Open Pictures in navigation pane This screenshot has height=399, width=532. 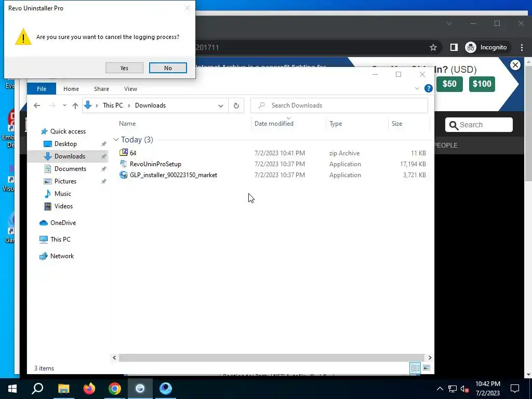pyautogui.click(x=65, y=181)
